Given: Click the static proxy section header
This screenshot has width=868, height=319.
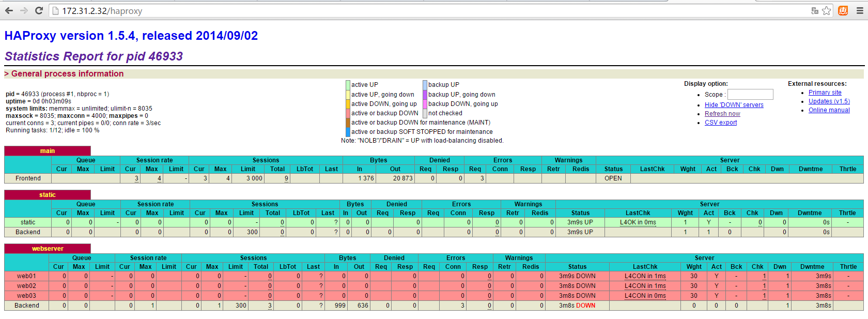Looking at the screenshot, I should (48, 195).
